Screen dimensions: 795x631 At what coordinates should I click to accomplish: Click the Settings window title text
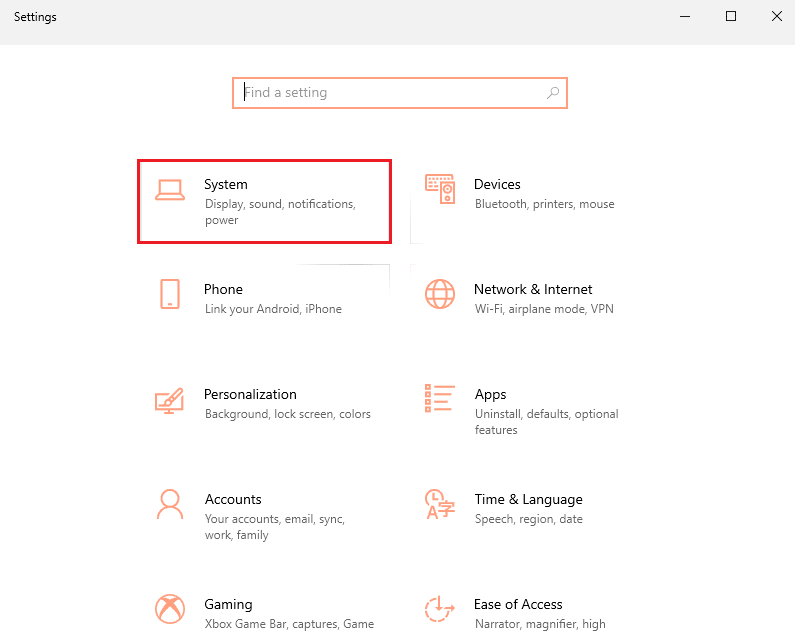point(35,17)
